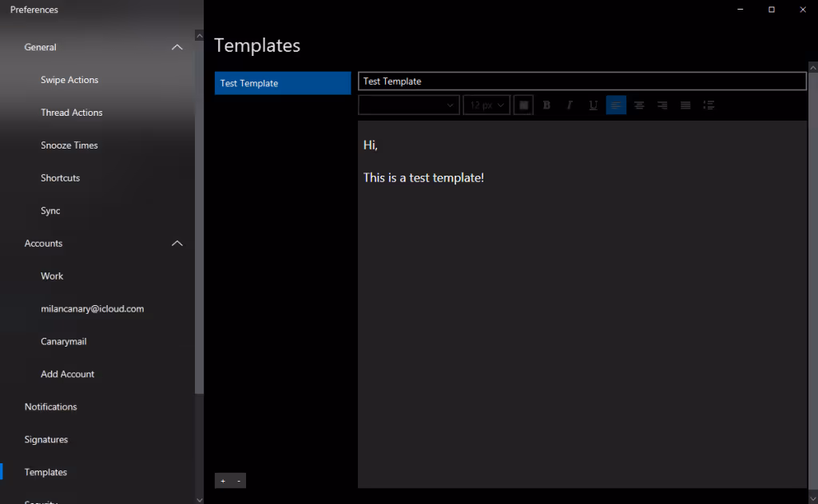The image size is (818, 504).
Task: Click the General section label
Action: [x=40, y=47]
